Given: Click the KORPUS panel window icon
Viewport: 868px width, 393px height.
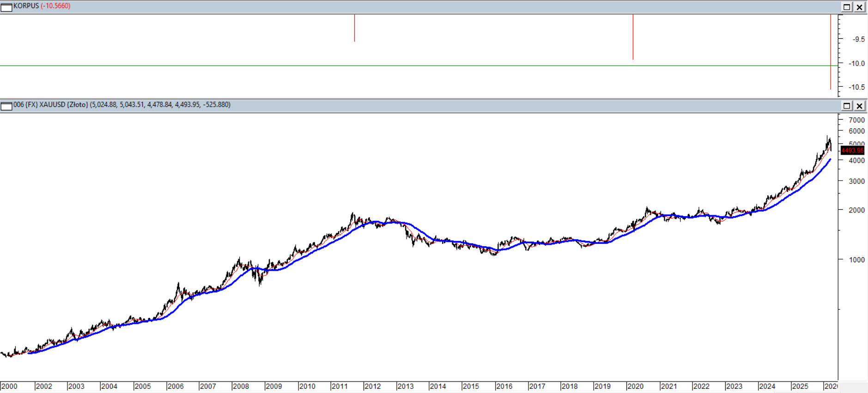Looking at the screenshot, I should tap(6, 7).
